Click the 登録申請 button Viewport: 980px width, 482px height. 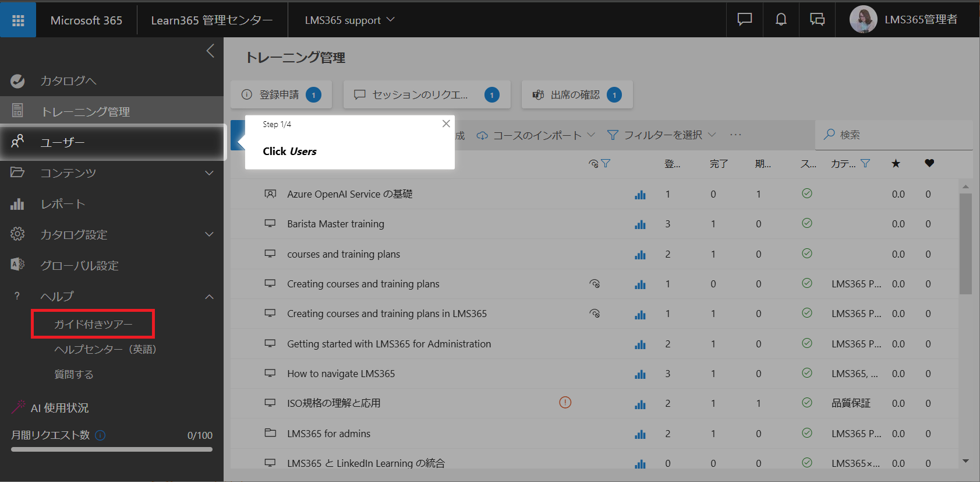point(281,94)
